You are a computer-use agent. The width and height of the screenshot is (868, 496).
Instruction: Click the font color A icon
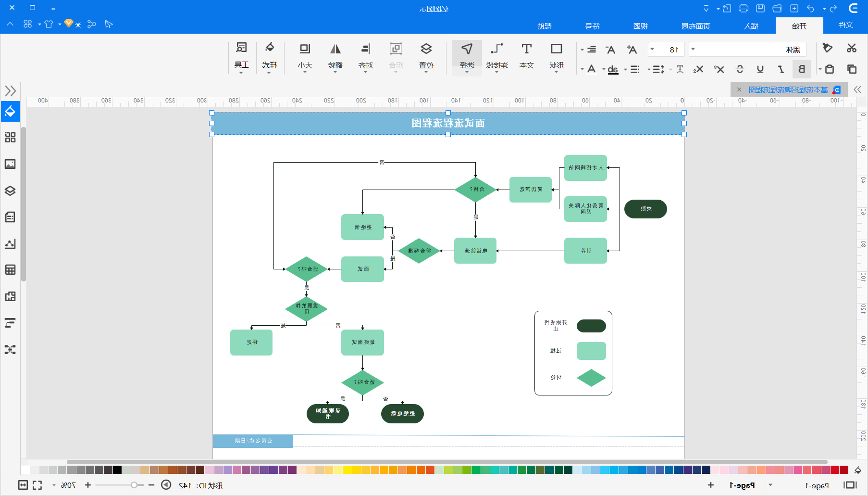click(x=592, y=69)
